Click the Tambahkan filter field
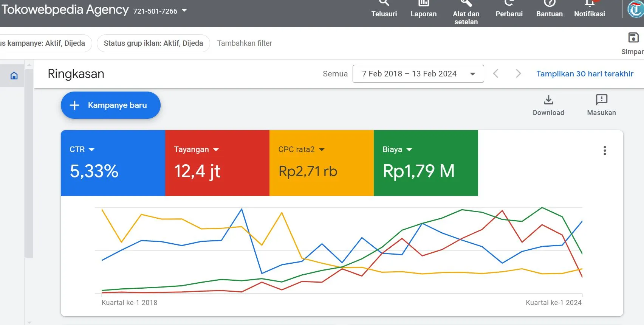This screenshot has width=644, height=325. click(245, 43)
